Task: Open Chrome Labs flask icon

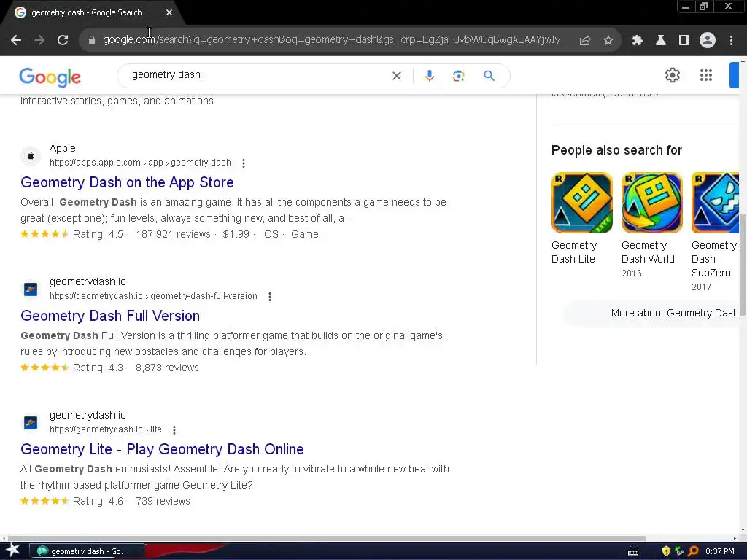Action: [661, 41]
